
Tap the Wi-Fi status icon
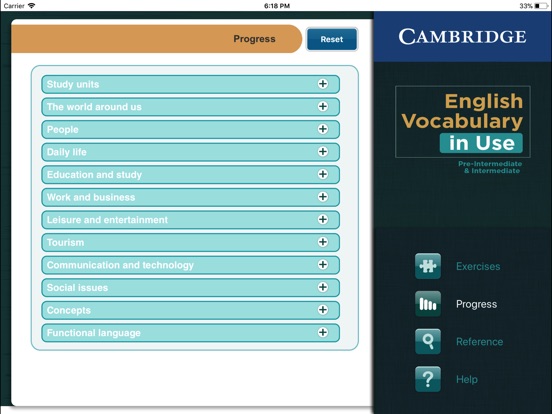pyautogui.click(x=32, y=6)
